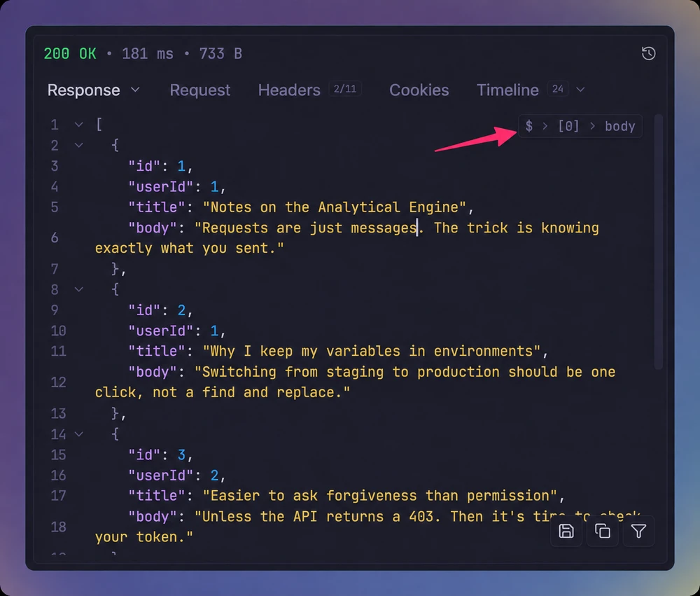The height and width of the screenshot is (596, 700).
Task: Select the $ root in JSON path breadcrumb
Action: [x=528, y=126]
